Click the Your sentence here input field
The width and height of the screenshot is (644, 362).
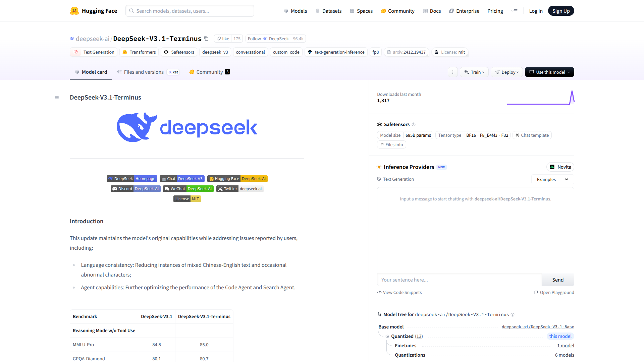(x=436, y=280)
